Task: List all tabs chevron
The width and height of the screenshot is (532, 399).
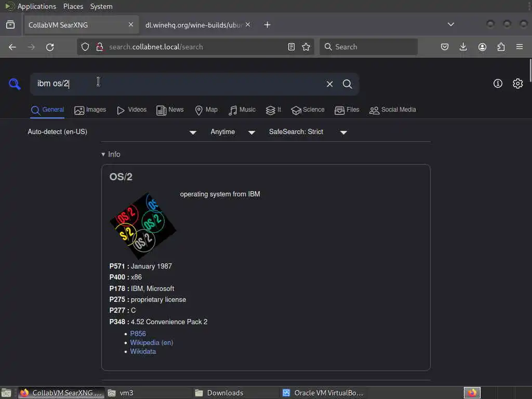Action: coord(450,24)
